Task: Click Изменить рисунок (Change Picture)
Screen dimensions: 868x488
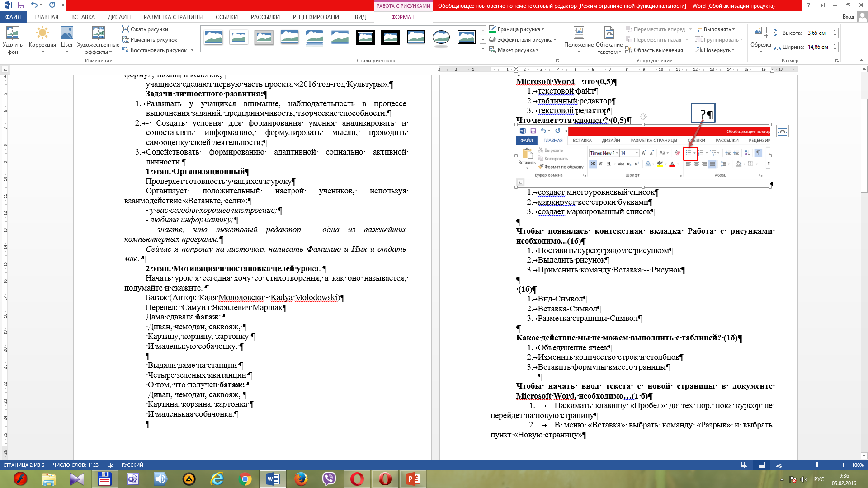Action: coord(150,40)
